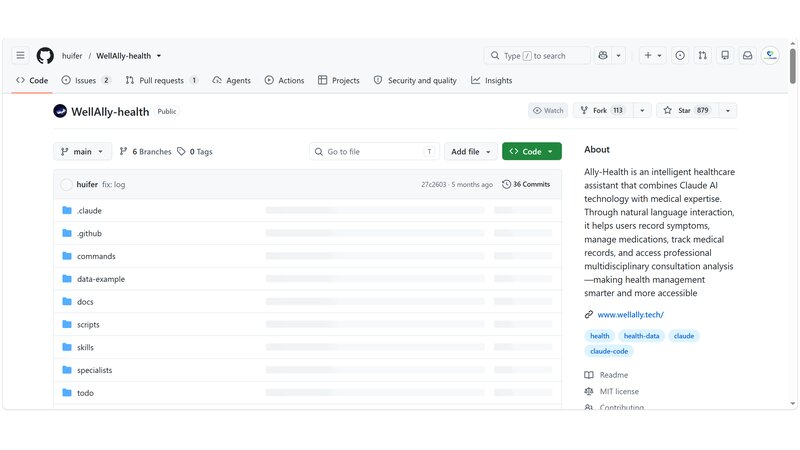Click the todo folder icon
The height and width of the screenshot is (450, 800).
tap(67, 392)
